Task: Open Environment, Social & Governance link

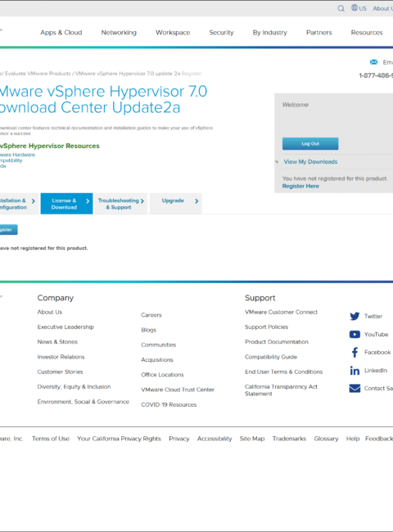Action: [84, 401]
